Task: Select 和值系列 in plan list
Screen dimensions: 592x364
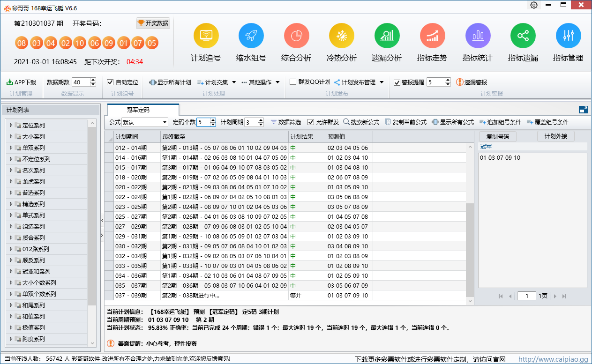Action: click(x=33, y=316)
